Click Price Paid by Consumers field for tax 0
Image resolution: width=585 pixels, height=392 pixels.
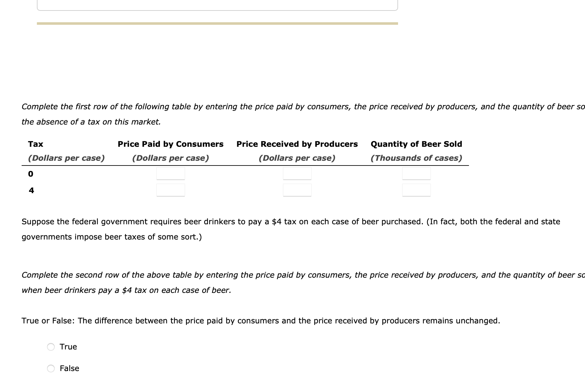click(170, 174)
